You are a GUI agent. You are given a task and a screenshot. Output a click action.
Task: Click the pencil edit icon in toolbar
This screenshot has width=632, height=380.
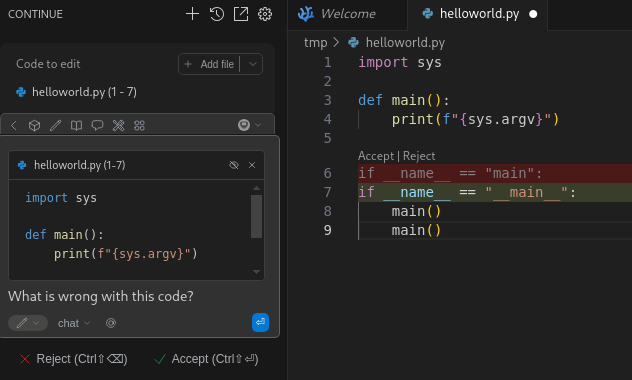click(55, 126)
